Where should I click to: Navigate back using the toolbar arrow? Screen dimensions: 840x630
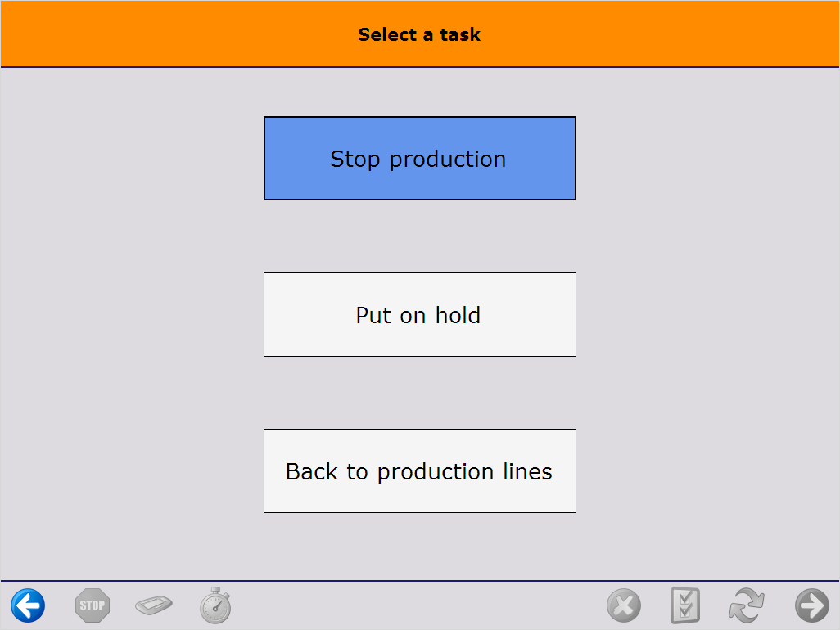point(28,605)
